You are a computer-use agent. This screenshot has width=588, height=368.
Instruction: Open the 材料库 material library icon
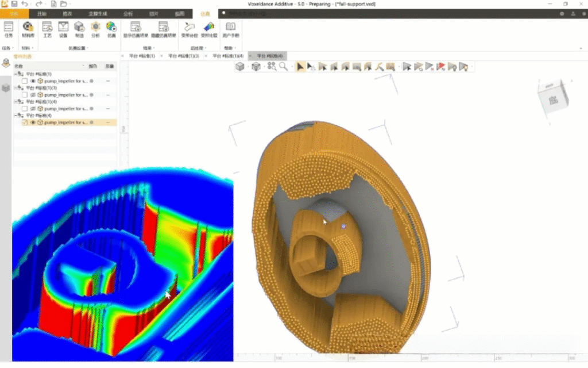[28, 28]
